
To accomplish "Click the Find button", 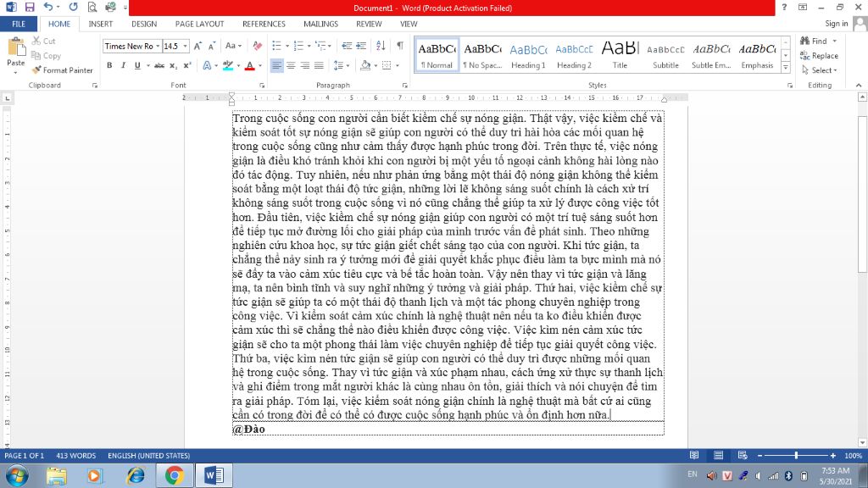I will tap(814, 41).
